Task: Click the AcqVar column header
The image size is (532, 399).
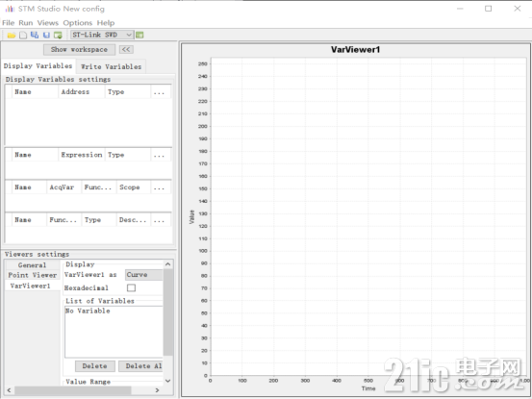Action: tap(63, 187)
